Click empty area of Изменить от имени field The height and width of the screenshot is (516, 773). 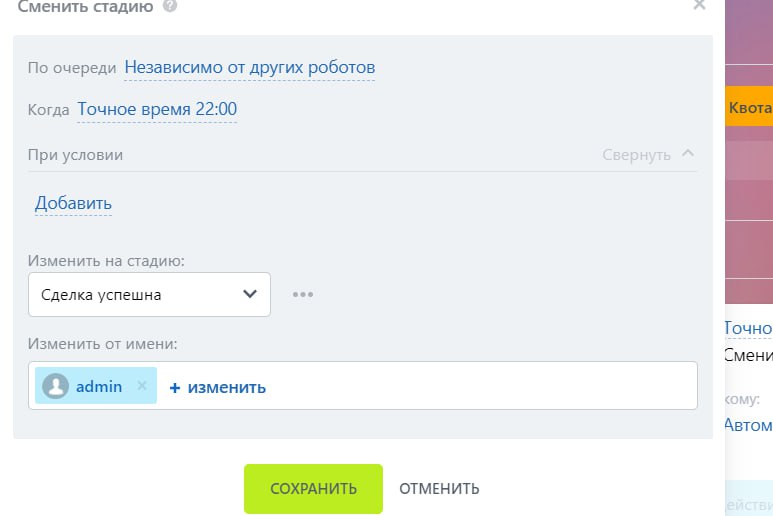pyautogui.click(x=480, y=386)
